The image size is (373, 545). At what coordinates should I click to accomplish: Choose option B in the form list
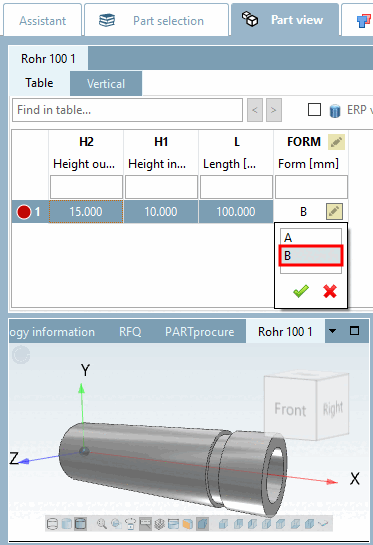(311, 255)
